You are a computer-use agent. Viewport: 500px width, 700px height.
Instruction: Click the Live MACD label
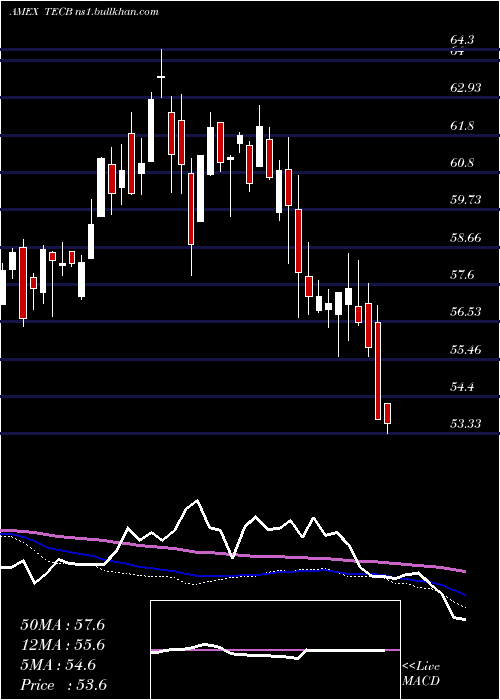point(421,674)
